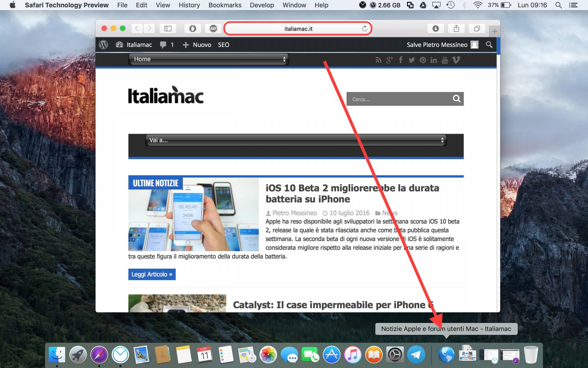The width and height of the screenshot is (588, 368).
Task: Open Telegram from the Dock
Action: pyautogui.click(x=416, y=355)
